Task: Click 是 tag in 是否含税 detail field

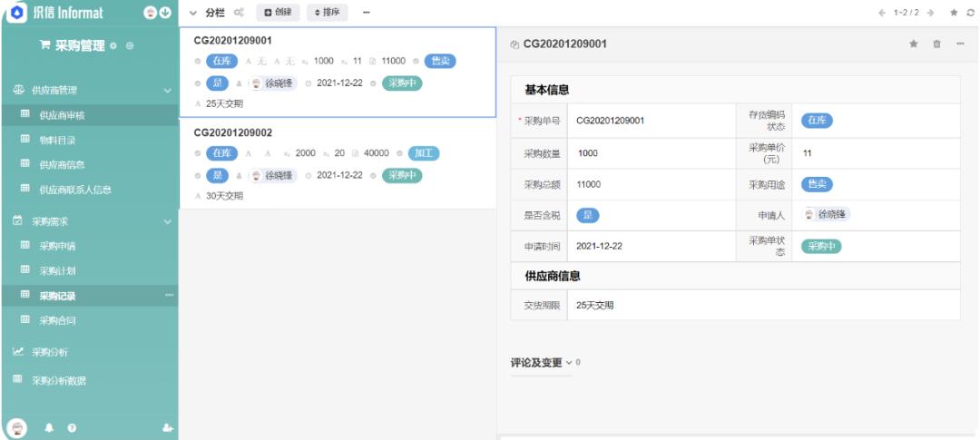Action: pos(587,216)
